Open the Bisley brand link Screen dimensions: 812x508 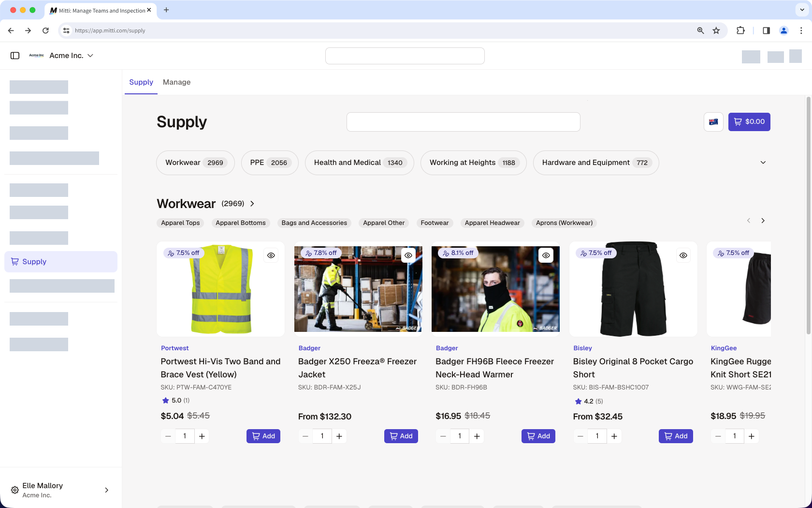[x=582, y=348]
